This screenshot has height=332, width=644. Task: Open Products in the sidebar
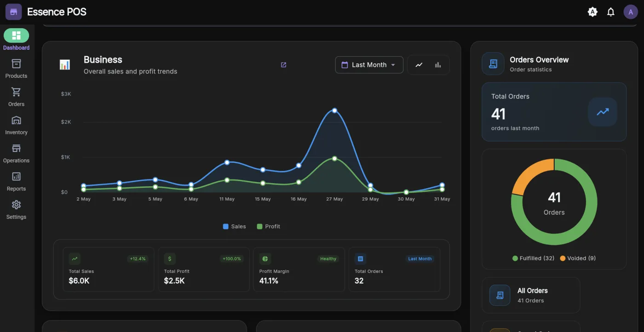coord(16,69)
